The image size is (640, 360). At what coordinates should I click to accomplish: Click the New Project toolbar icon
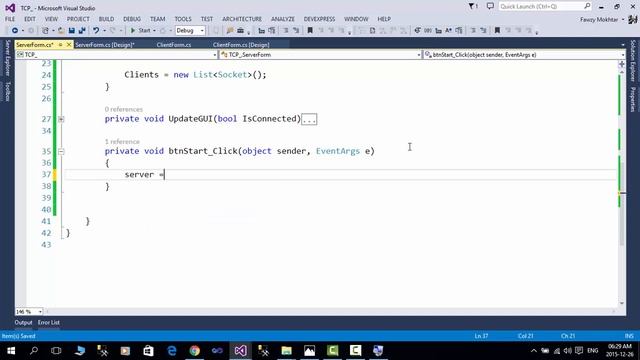[x=45, y=31]
